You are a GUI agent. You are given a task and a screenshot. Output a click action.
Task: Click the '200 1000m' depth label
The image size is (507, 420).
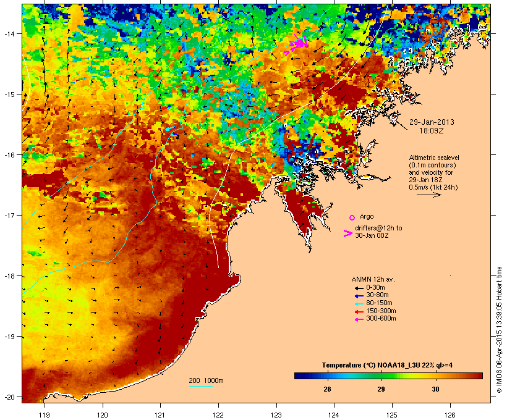[206, 380]
